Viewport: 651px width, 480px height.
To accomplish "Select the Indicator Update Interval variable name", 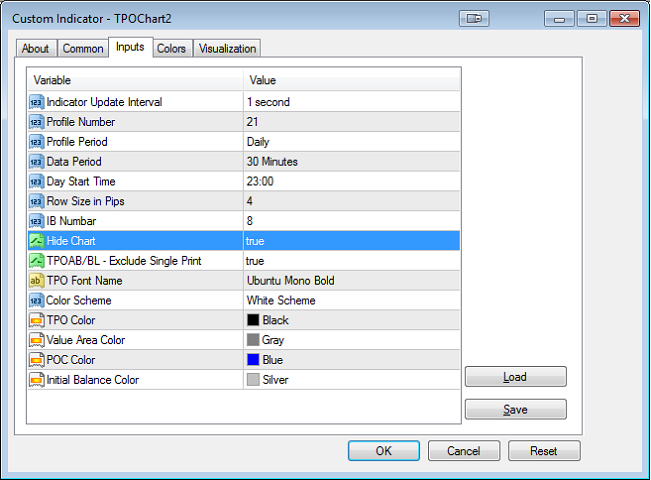I will 104,102.
